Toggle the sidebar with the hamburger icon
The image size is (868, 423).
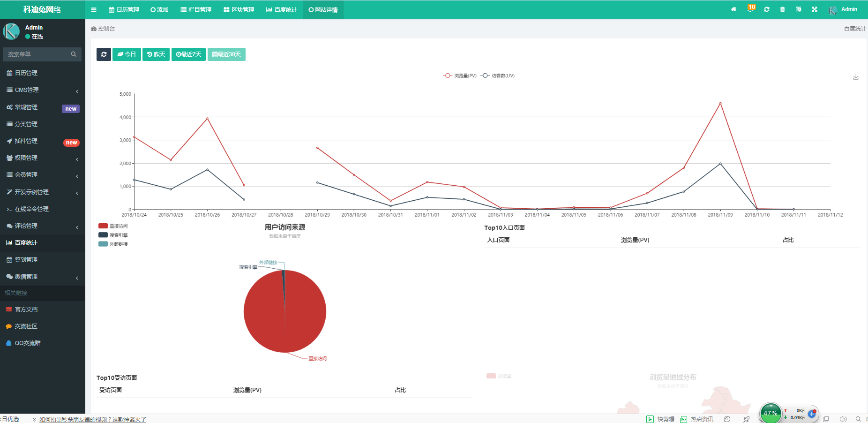94,10
